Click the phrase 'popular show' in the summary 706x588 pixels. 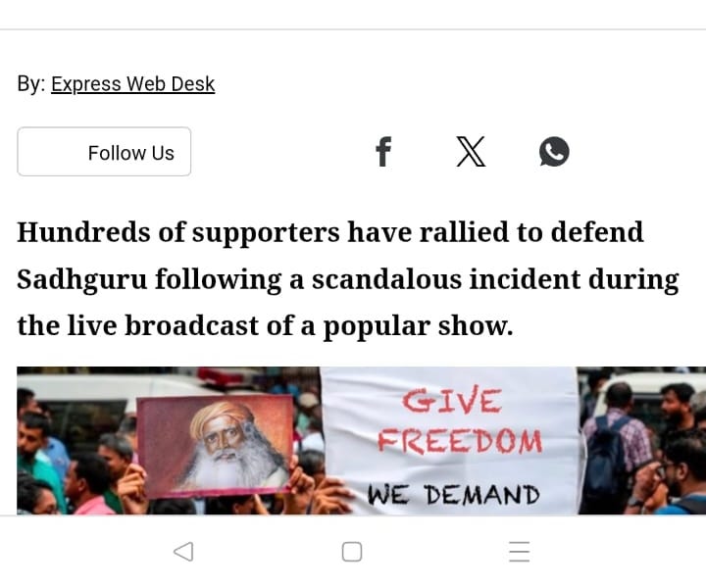point(419,326)
